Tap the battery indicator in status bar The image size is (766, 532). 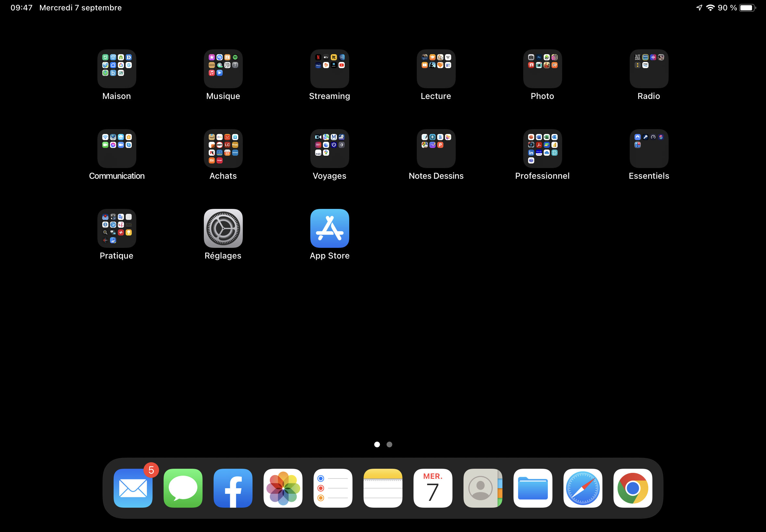pos(747,8)
